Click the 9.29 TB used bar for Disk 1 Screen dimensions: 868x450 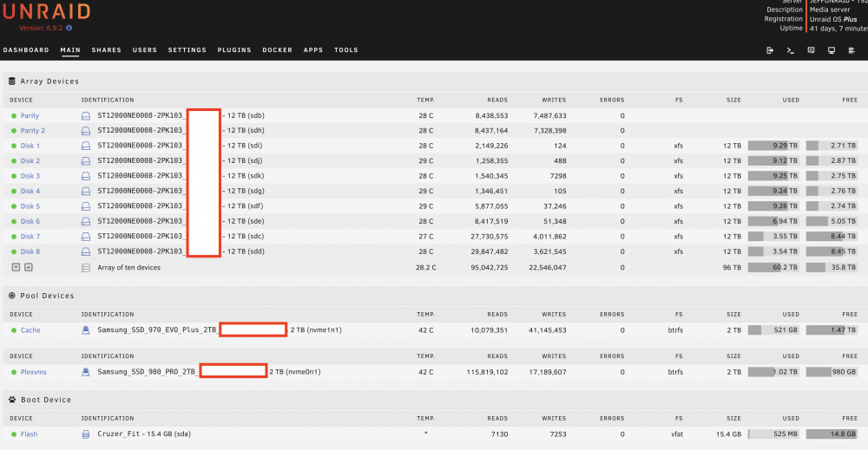tap(773, 146)
